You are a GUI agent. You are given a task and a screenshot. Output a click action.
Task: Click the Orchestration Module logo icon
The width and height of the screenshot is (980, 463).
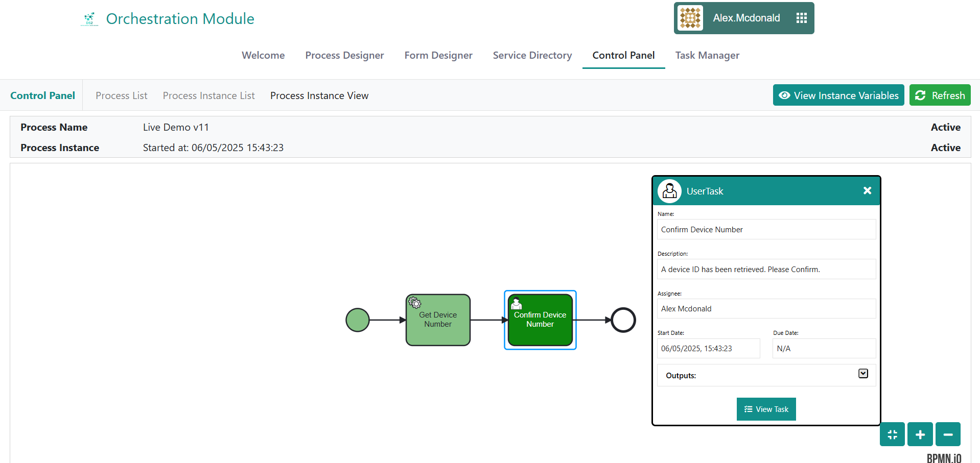point(89,19)
